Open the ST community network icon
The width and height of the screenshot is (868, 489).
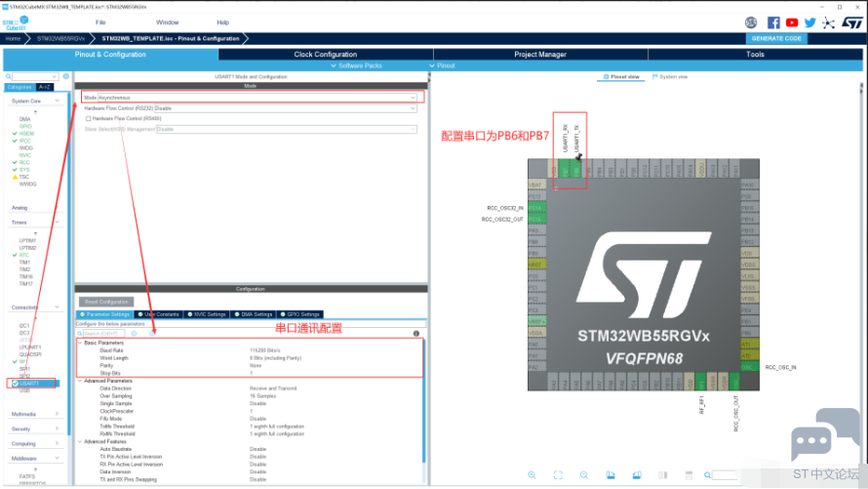828,22
